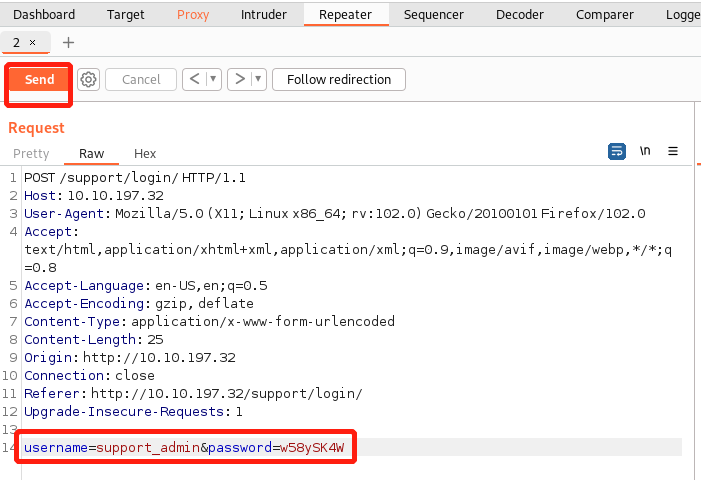Expand the previous request history dropdown

point(213,80)
